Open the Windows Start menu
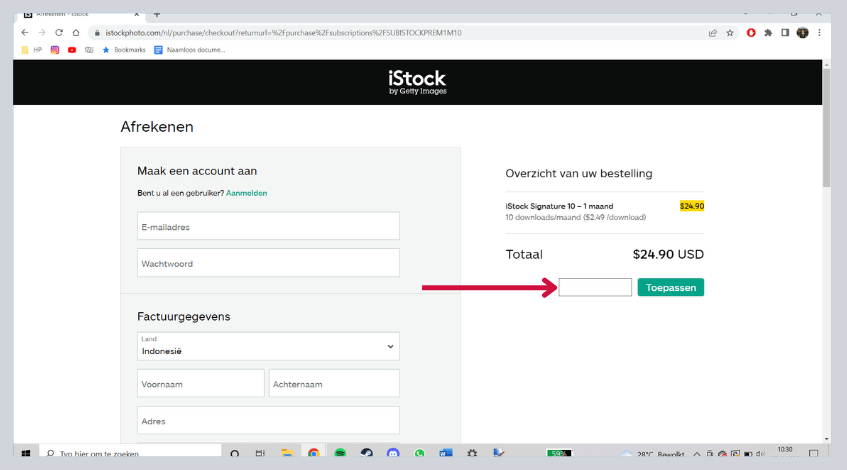Screen dimensions: 847x470 pyautogui.click(x=25, y=453)
